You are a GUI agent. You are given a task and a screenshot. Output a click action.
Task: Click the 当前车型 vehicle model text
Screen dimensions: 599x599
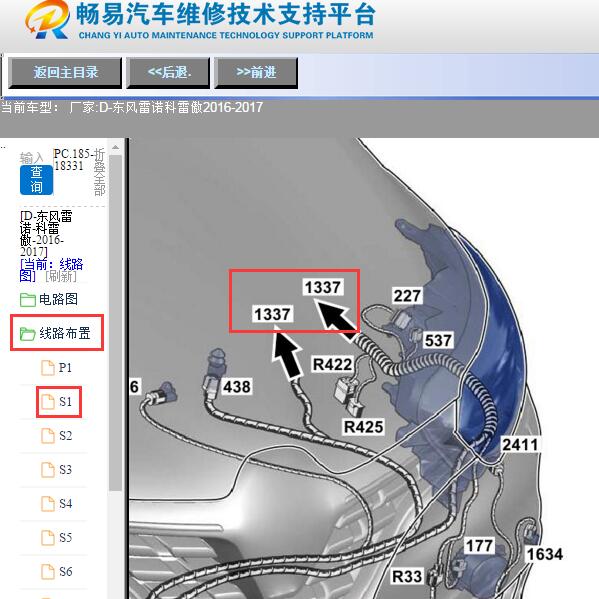click(132, 107)
